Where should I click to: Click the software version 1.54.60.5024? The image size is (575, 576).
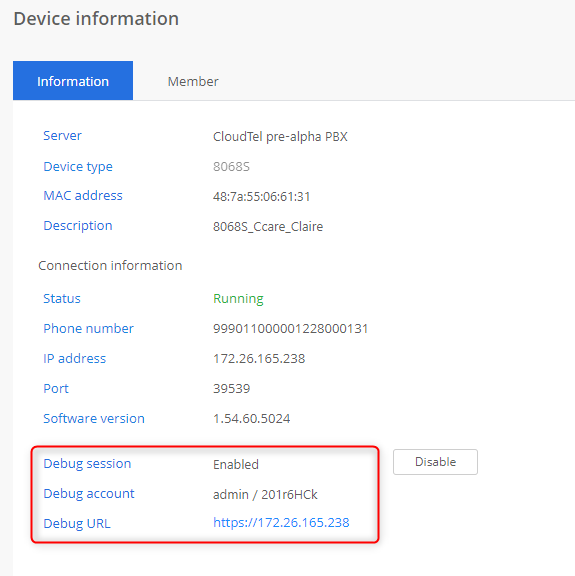click(251, 419)
